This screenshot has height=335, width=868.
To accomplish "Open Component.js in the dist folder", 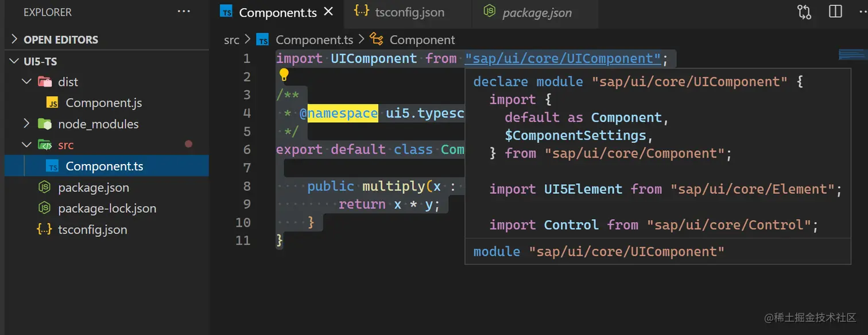I will [104, 103].
